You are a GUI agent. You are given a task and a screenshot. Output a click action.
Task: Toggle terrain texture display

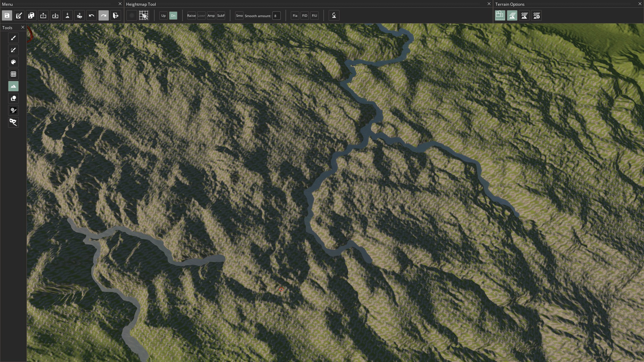click(512, 15)
